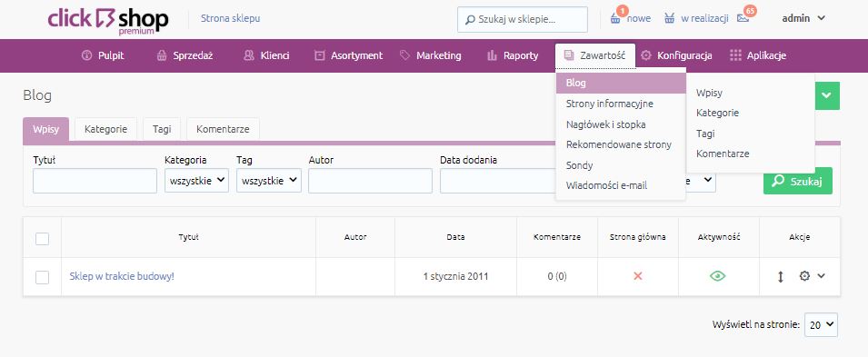Open the Tag filter dropdown
The image size is (868, 357).
pos(268,181)
